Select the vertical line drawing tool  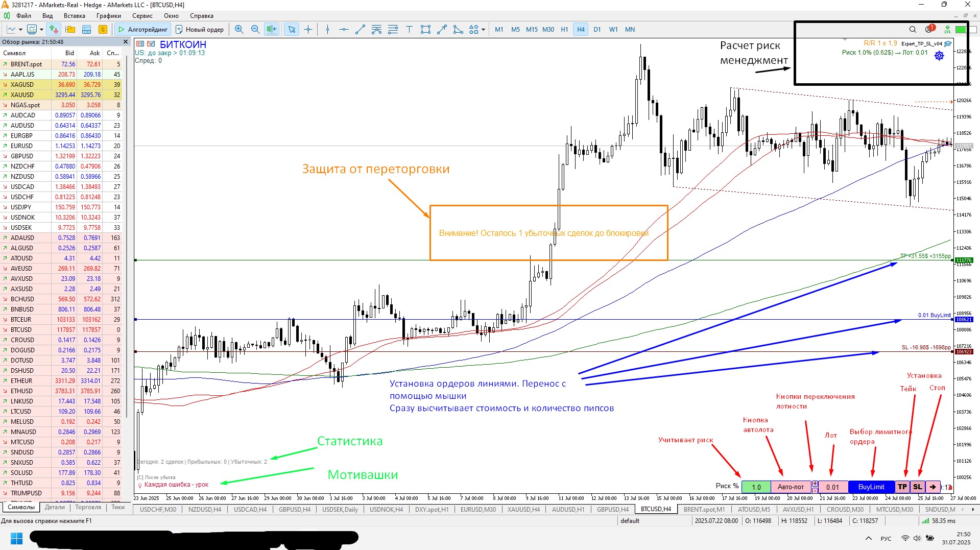point(327,30)
